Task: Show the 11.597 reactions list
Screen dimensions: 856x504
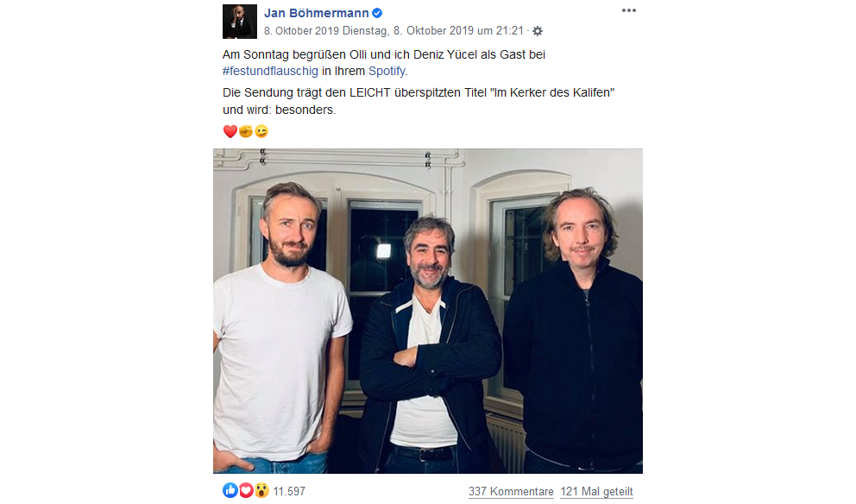Action: [x=289, y=491]
